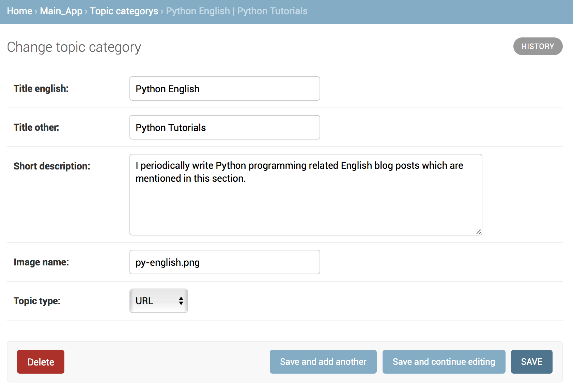Focus the Title english text field
The width and height of the screenshot is (573, 392).
click(x=224, y=89)
